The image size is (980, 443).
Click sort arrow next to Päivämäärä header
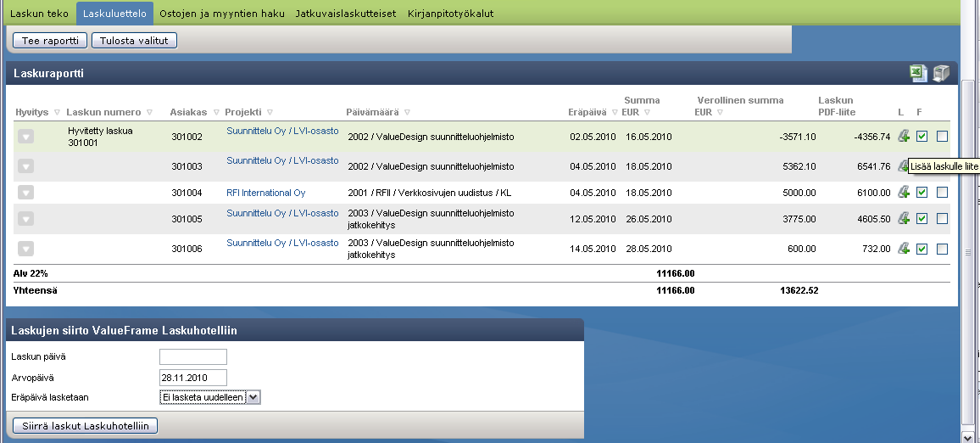[x=407, y=113]
